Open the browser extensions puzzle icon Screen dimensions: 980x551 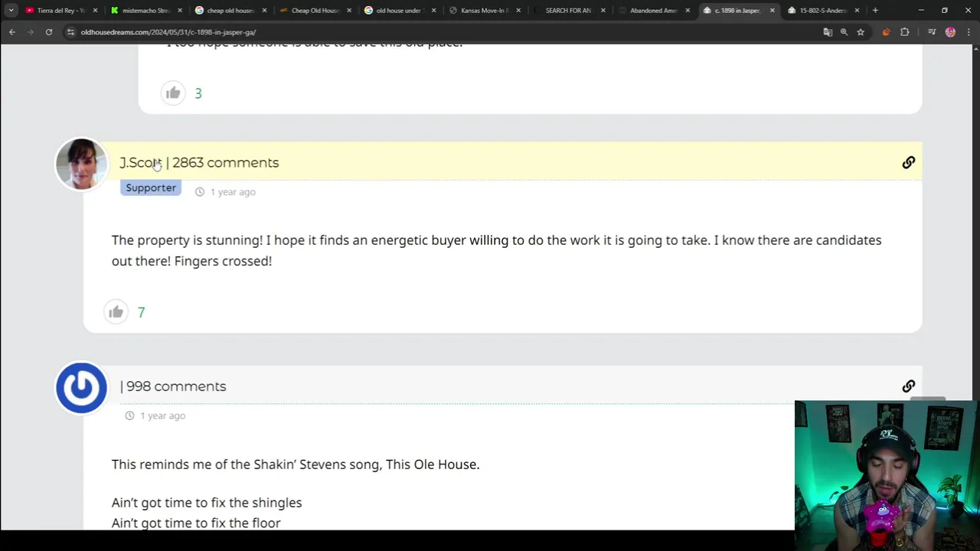coord(904,32)
